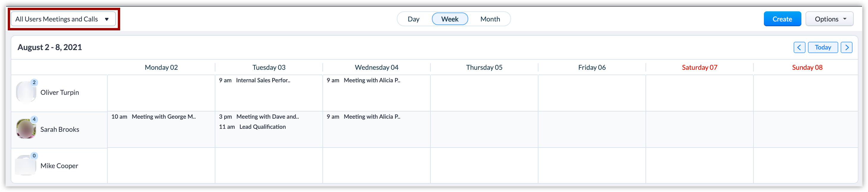This screenshot has width=868, height=192.
Task: Click the badge count 4 on Sarah Brooks
Action: point(34,120)
